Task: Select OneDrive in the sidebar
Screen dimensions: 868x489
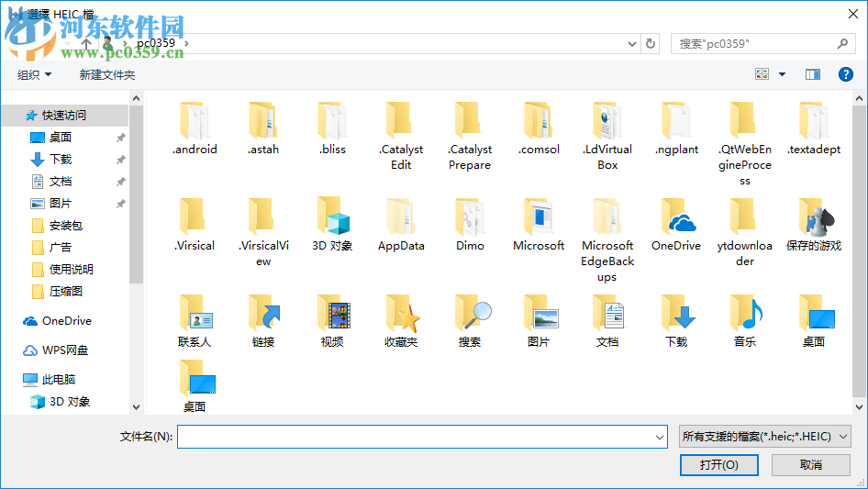Action: [x=65, y=320]
